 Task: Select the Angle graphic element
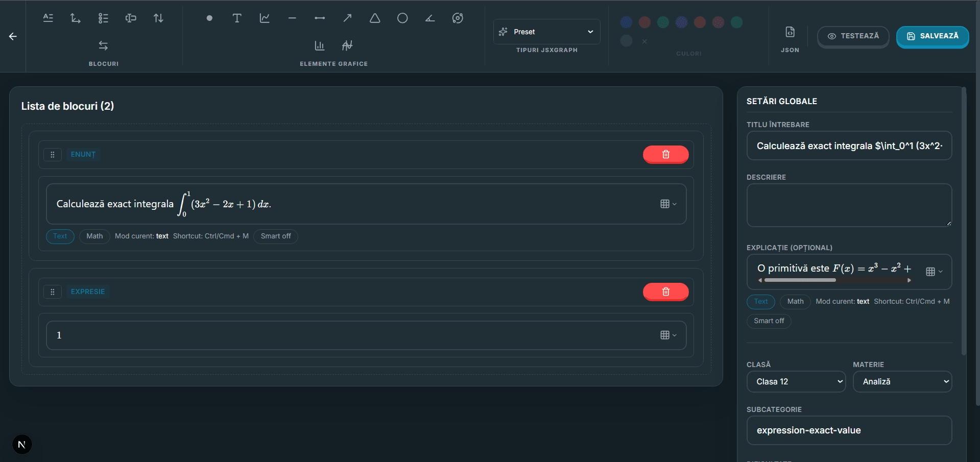(430, 18)
